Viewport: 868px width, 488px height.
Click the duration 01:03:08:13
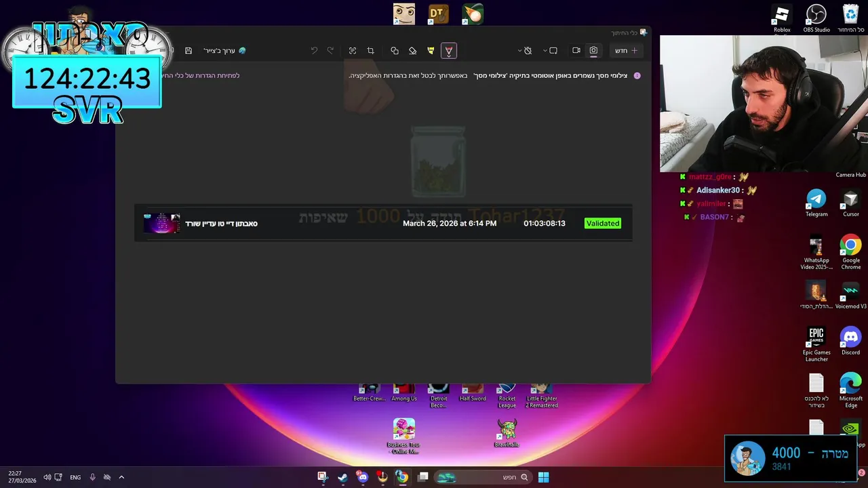tap(544, 223)
